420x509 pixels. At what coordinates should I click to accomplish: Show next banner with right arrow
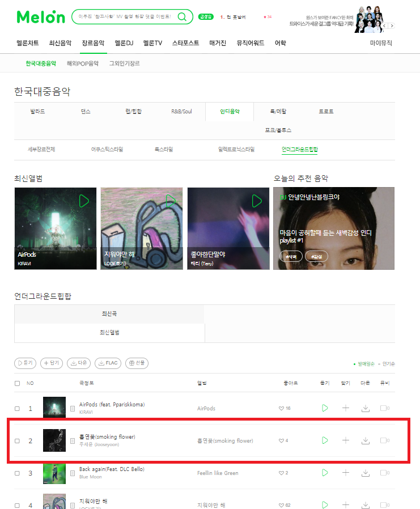coord(392,26)
